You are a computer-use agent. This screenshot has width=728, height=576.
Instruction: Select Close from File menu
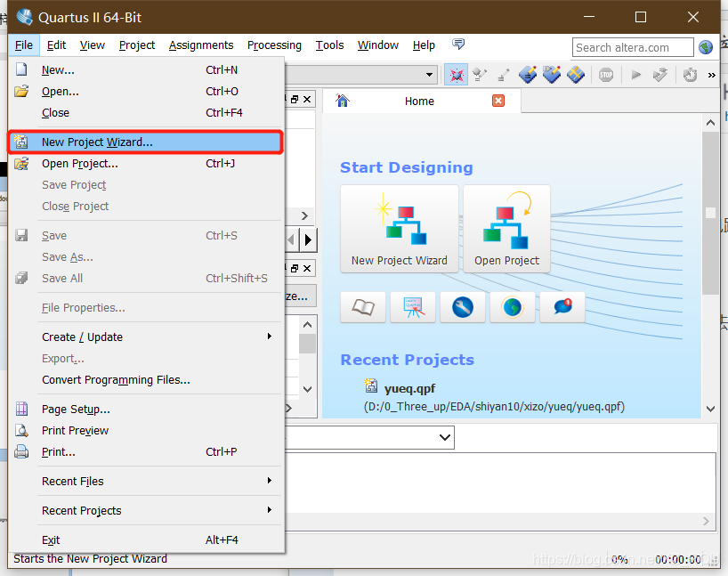click(145, 112)
